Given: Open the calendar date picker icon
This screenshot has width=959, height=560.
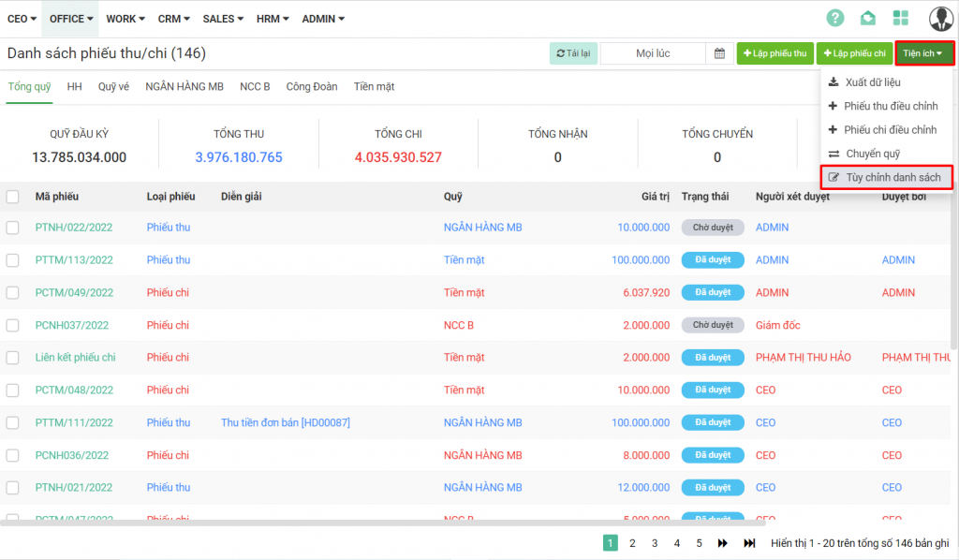Looking at the screenshot, I should coord(719,53).
